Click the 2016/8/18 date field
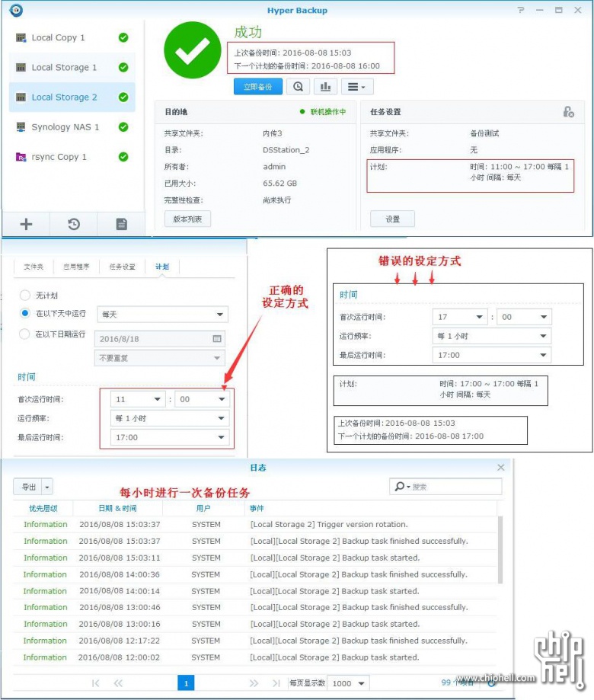 [x=160, y=339]
